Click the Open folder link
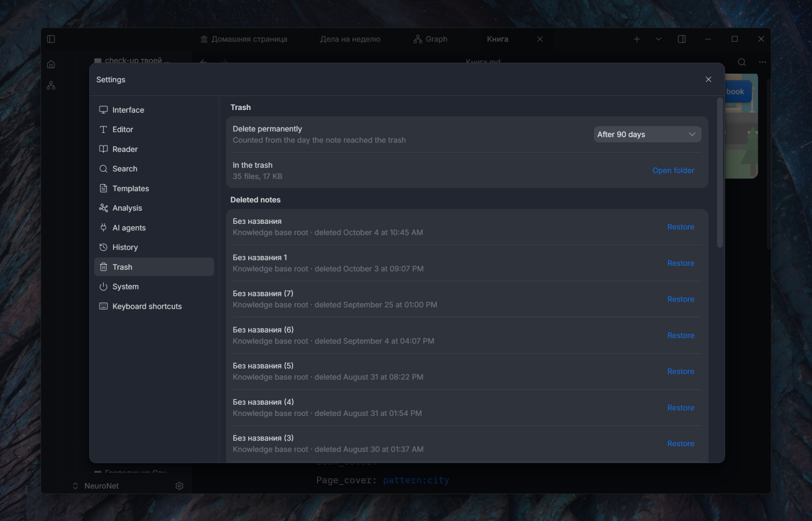This screenshot has height=521, width=812. (673, 170)
